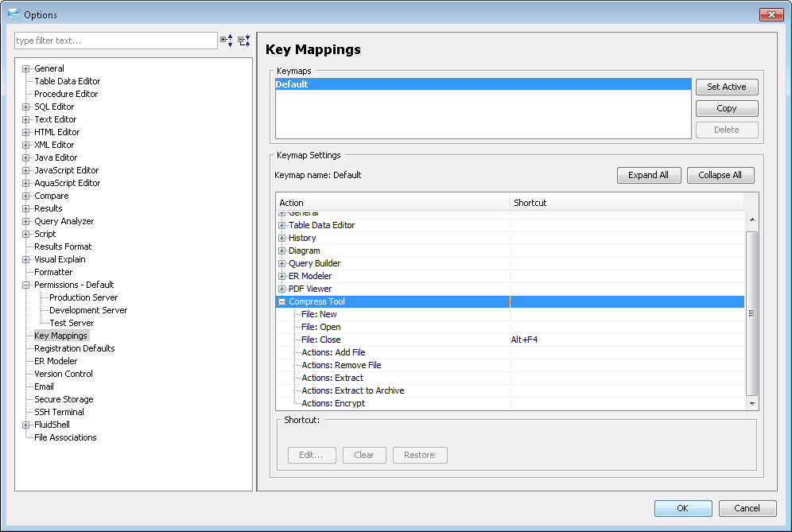The width and height of the screenshot is (792, 532).
Task: Select the File: Open action row
Action: (511, 327)
